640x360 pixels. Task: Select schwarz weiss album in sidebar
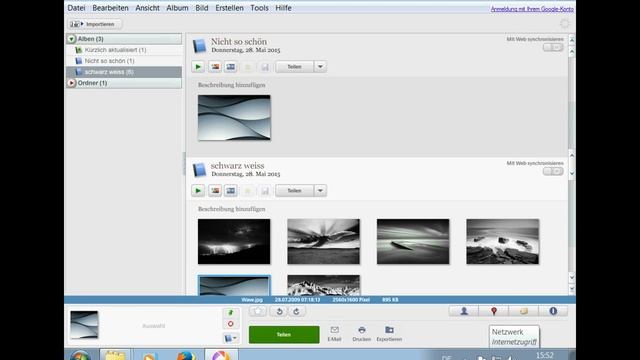124,72
